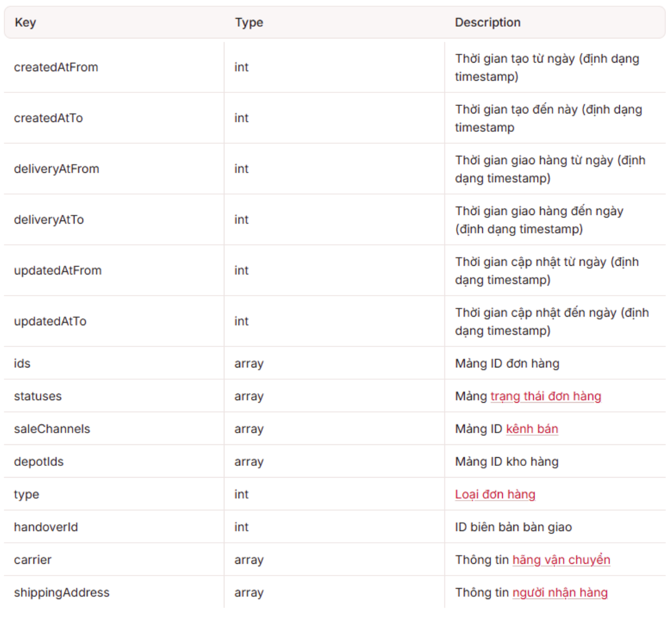Click the saleChannels key name
672x627 pixels.
point(52,429)
